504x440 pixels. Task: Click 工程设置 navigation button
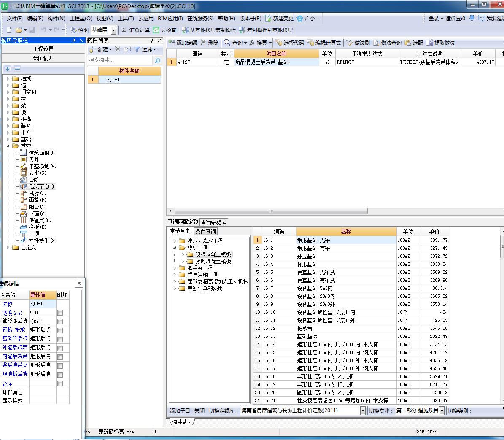coord(43,49)
